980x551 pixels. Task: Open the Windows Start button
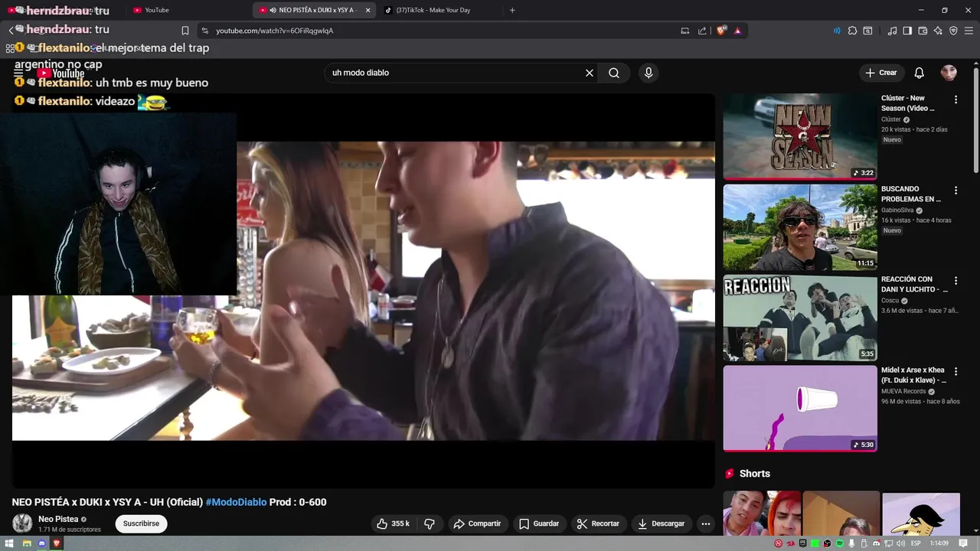click(x=10, y=543)
